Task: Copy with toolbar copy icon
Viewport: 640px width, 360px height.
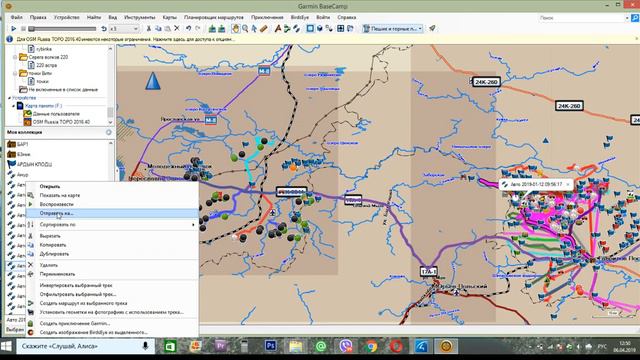Action: click(x=158, y=29)
